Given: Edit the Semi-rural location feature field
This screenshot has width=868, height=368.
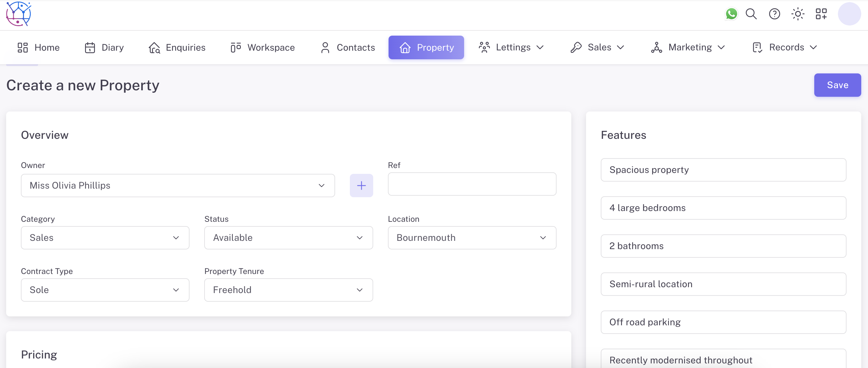Looking at the screenshot, I should pyautogui.click(x=723, y=284).
